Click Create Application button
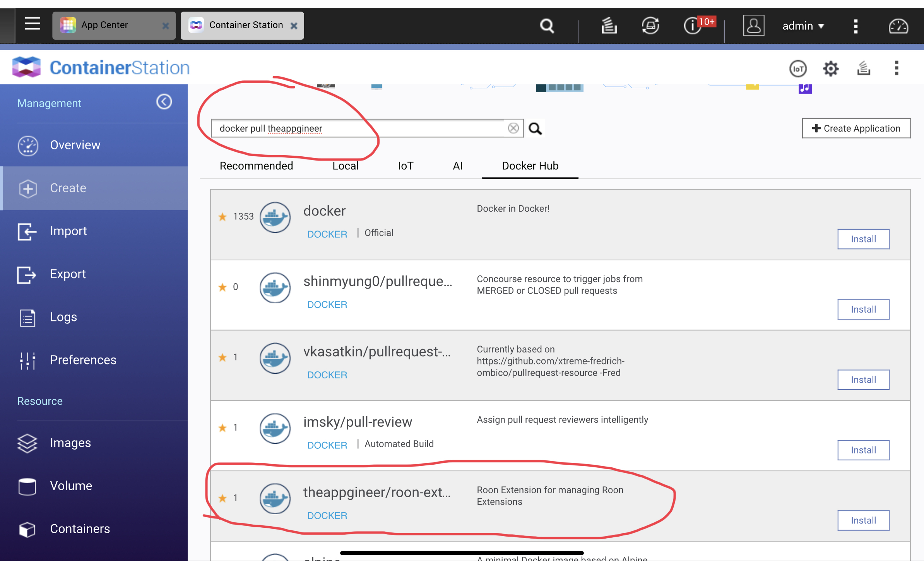This screenshot has width=924, height=561. tap(856, 128)
